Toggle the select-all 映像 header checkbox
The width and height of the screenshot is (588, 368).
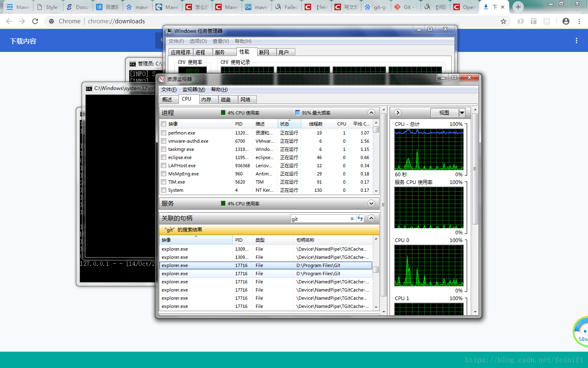tap(164, 124)
